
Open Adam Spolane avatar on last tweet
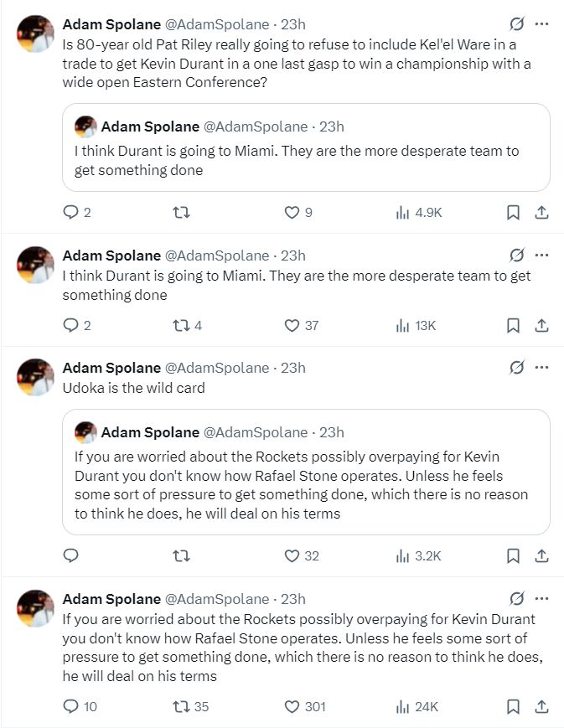[36, 609]
